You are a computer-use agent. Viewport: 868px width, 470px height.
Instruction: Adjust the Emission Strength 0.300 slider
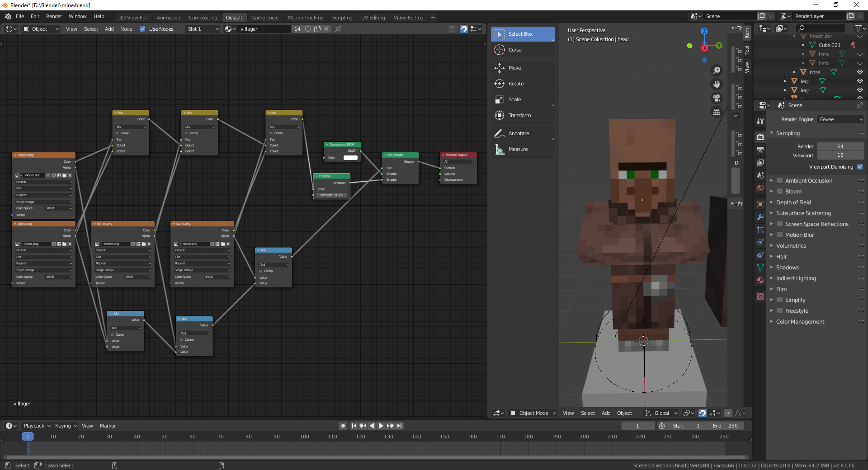[331, 195]
